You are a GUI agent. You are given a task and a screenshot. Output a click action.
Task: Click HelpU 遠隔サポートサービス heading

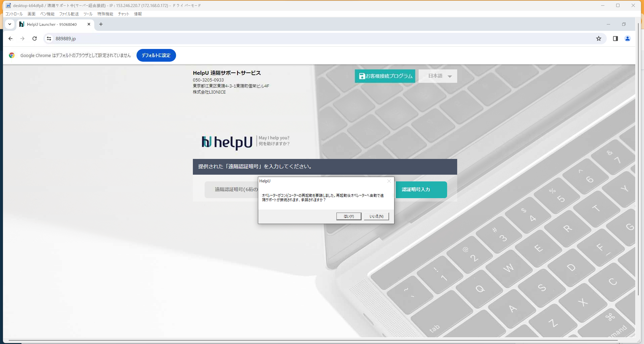click(227, 73)
